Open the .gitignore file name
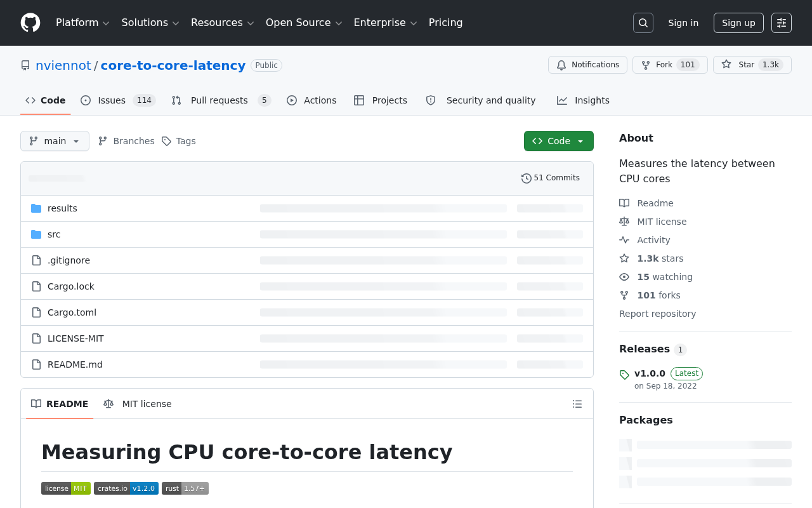The image size is (812, 508). [69, 260]
